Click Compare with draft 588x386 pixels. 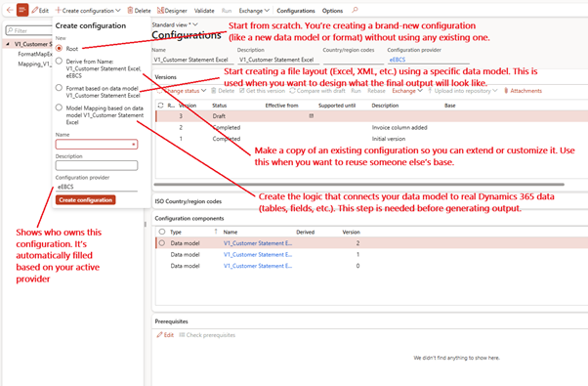point(317,91)
